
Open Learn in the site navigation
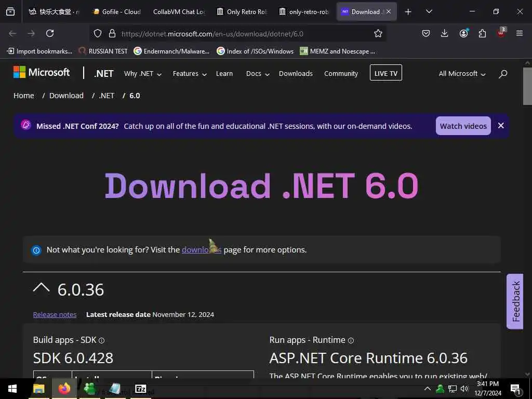coord(224,74)
